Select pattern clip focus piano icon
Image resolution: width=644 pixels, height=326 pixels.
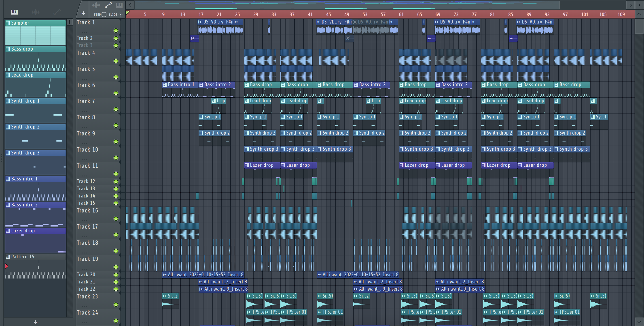coord(119,5)
